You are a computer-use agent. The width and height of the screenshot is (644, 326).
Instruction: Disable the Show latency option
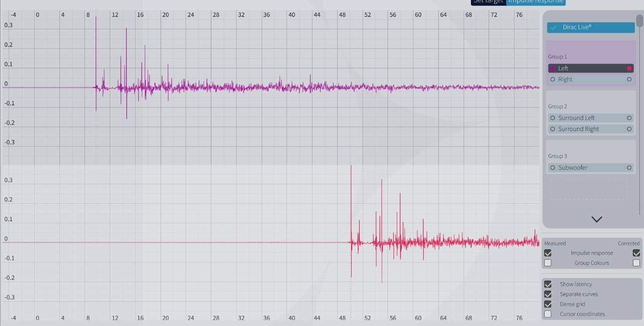(x=548, y=284)
